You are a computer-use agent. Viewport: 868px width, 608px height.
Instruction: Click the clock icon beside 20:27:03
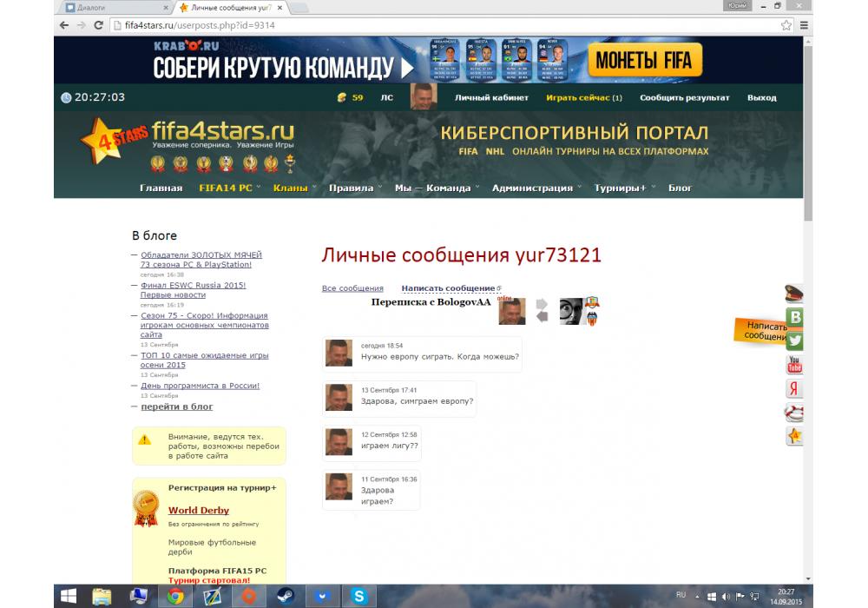point(66,97)
